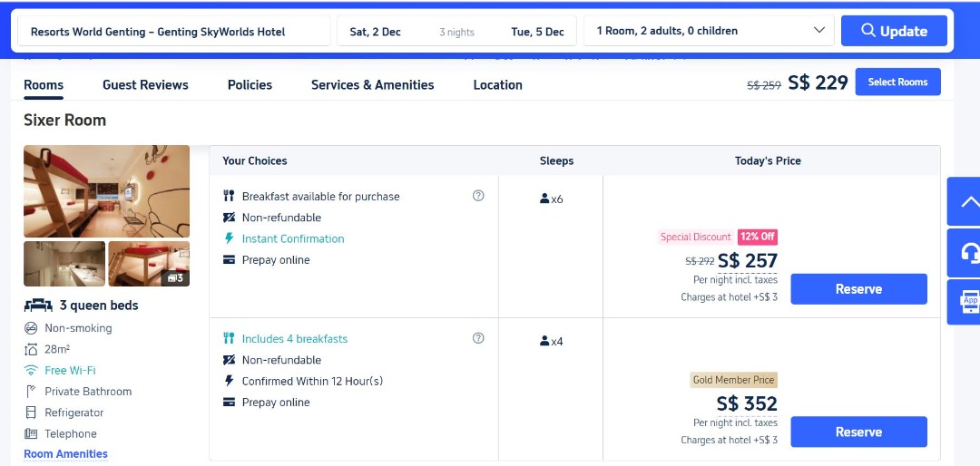The height and width of the screenshot is (466, 980).
Task: Open check-out date Tue, 5 Dec picker
Action: pyautogui.click(x=537, y=32)
